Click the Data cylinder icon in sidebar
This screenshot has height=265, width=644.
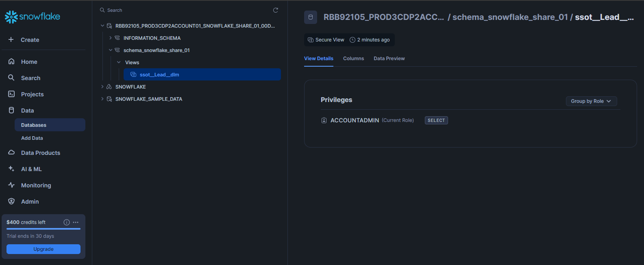pyautogui.click(x=11, y=110)
